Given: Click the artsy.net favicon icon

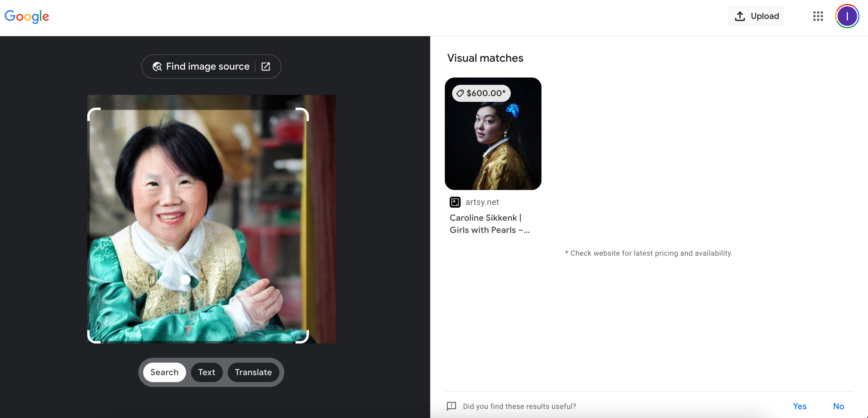Looking at the screenshot, I should click(x=455, y=202).
